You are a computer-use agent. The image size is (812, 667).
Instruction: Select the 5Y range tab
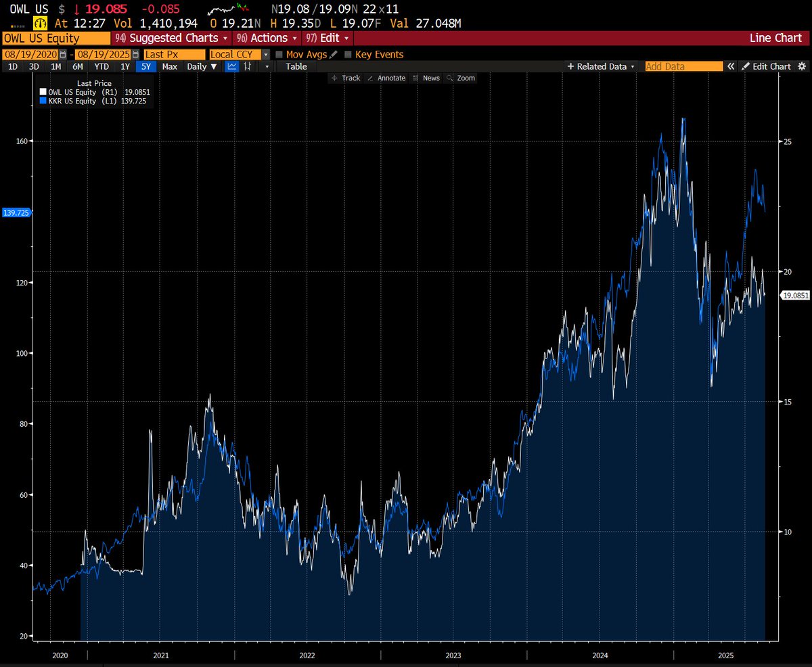pyautogui.click(x=146, y=66)
